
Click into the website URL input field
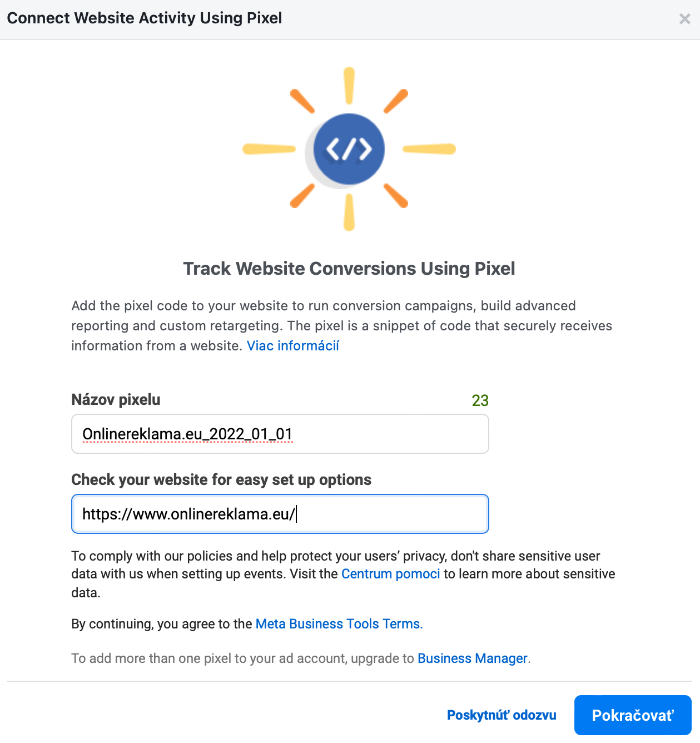280,514
